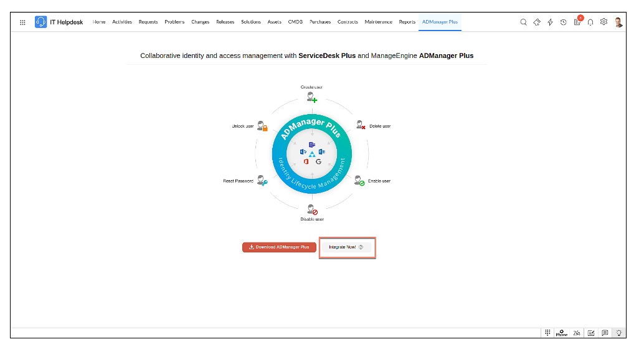The width and height of the screenshot is (644, 344).
Task: Go to the Home tab
Action: [x=99, y=22]
